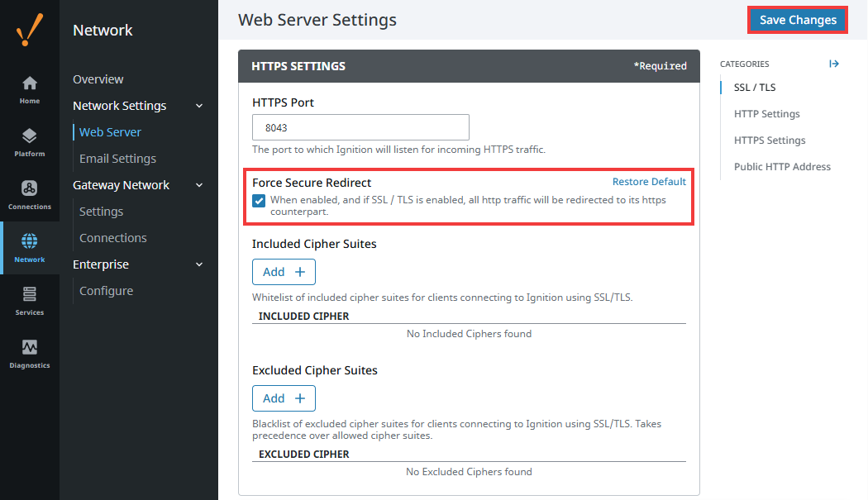Click the INCLUDED CIPHER column header
This screenshot has width=868, height=500.
click(304, 317)
